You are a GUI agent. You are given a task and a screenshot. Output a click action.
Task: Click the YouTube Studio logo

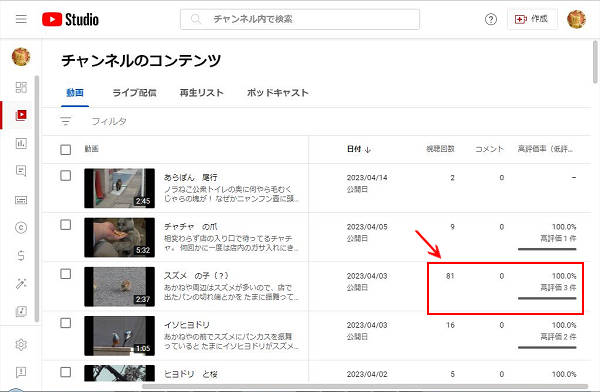(70, 19)
